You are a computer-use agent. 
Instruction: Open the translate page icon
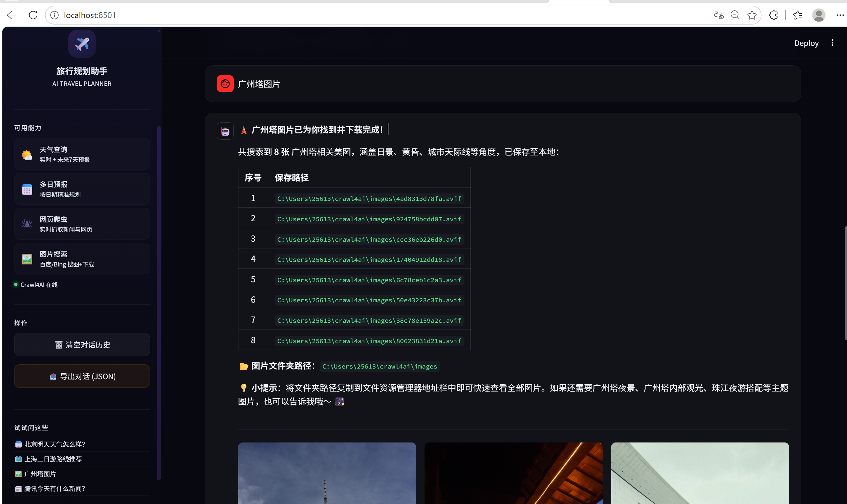click(x=719, y=15)
